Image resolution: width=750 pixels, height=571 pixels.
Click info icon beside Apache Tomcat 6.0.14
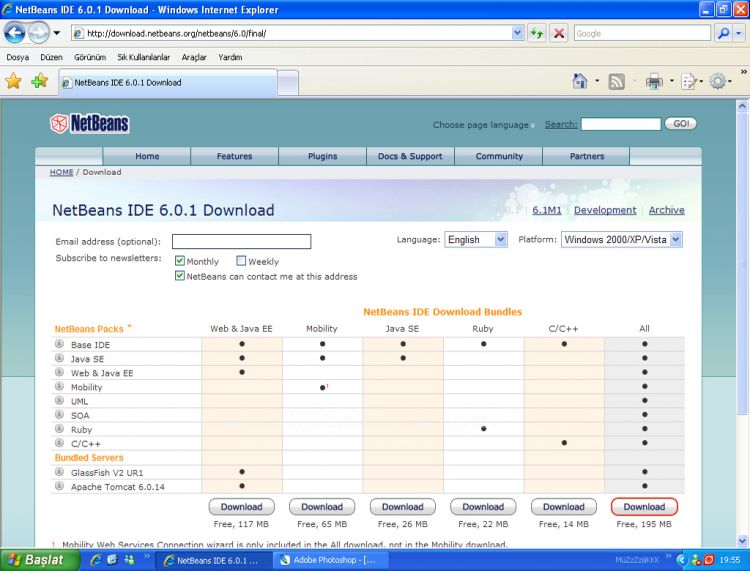(59, 486)
